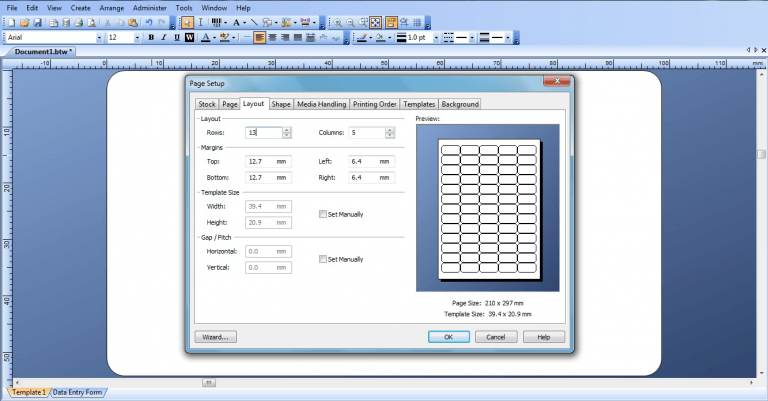Click the Zoom In magnifier icon
The height and width of the screenshot is (401, 768).
point(338,22)
